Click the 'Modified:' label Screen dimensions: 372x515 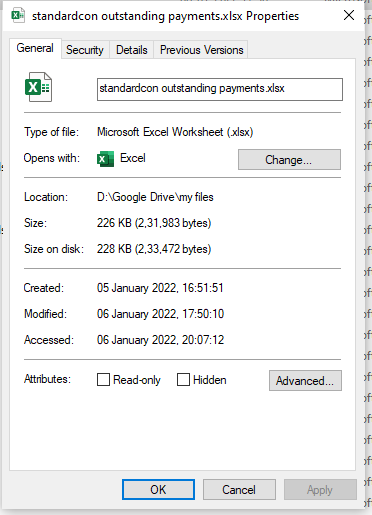45,314
